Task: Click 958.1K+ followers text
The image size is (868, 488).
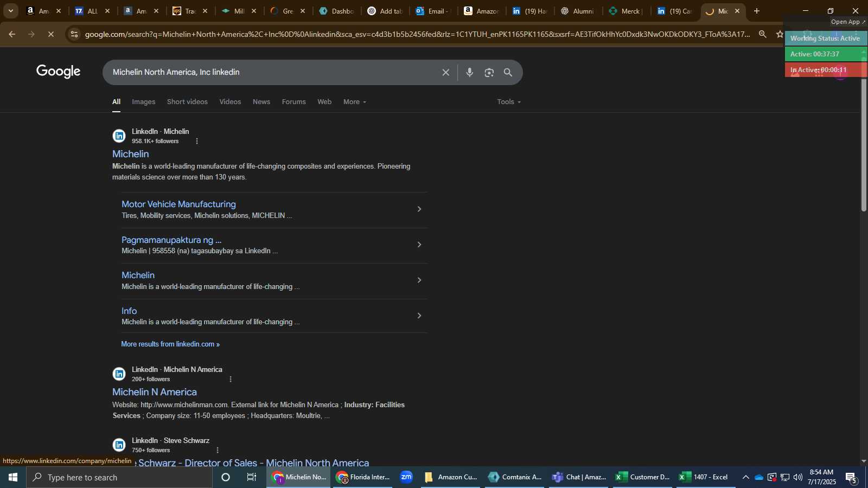Action: [x=155, y=141]
